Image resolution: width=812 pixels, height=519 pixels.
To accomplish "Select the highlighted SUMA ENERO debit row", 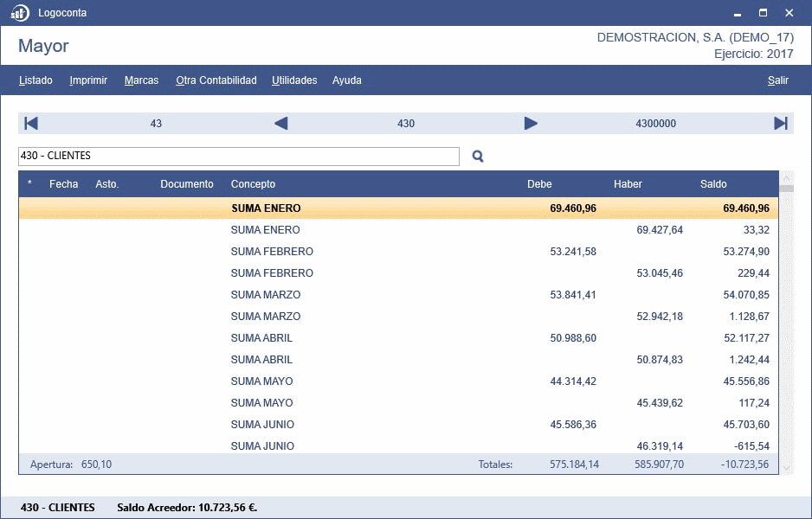I will coord(398,208).
